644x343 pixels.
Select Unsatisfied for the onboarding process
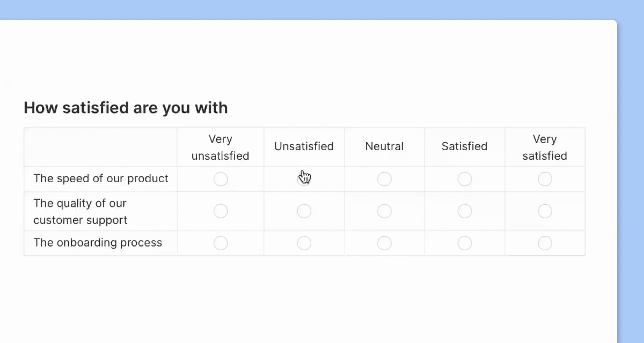(x=304, y=243)
